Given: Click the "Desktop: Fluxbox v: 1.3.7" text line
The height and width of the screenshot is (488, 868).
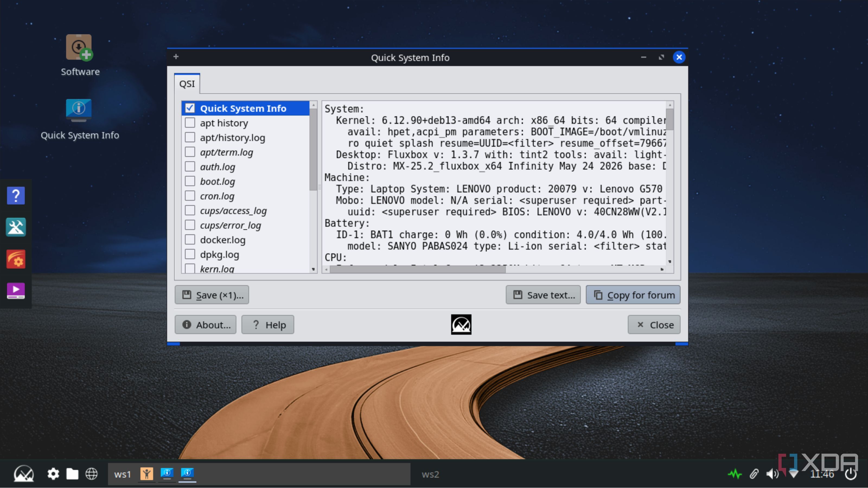Looking at the screenshot, I should tap(501, 155).
